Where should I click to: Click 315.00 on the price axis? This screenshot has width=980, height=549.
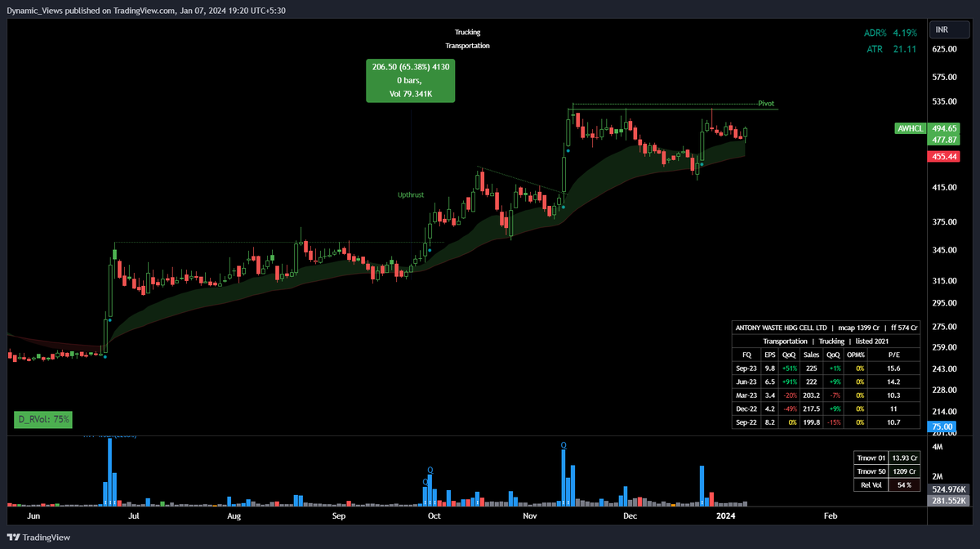click(944, 280)
